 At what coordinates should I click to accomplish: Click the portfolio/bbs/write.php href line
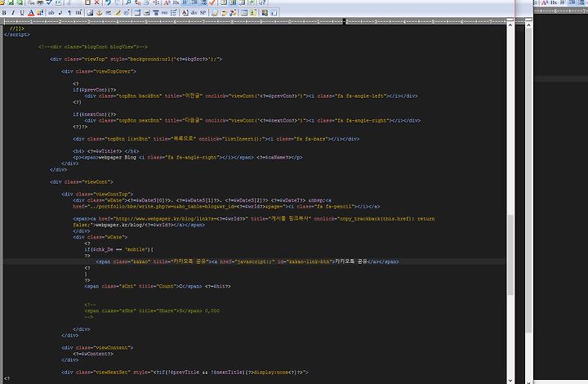pyautogui.click(x=226, y=206)
